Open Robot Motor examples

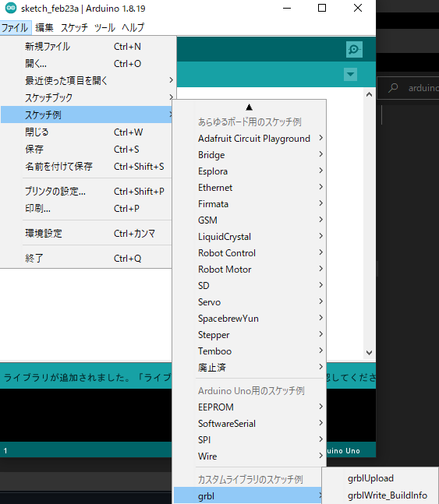pos(250,270)
